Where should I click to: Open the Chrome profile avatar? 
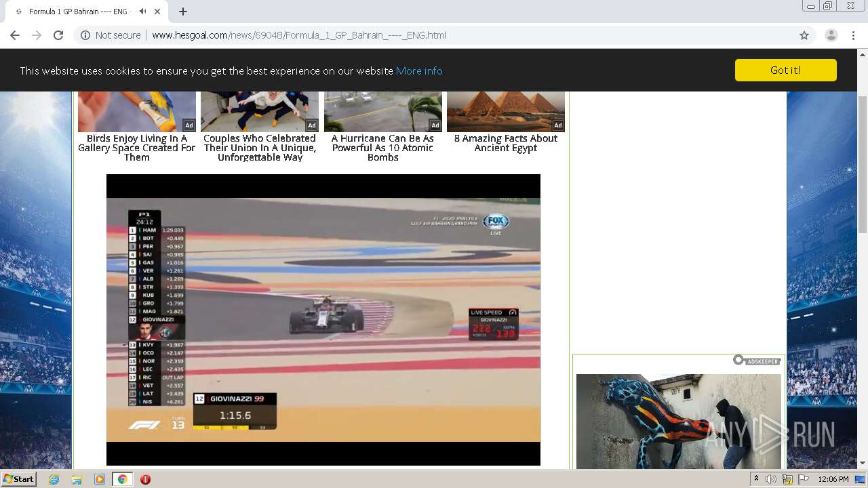[x=831, y=35]
